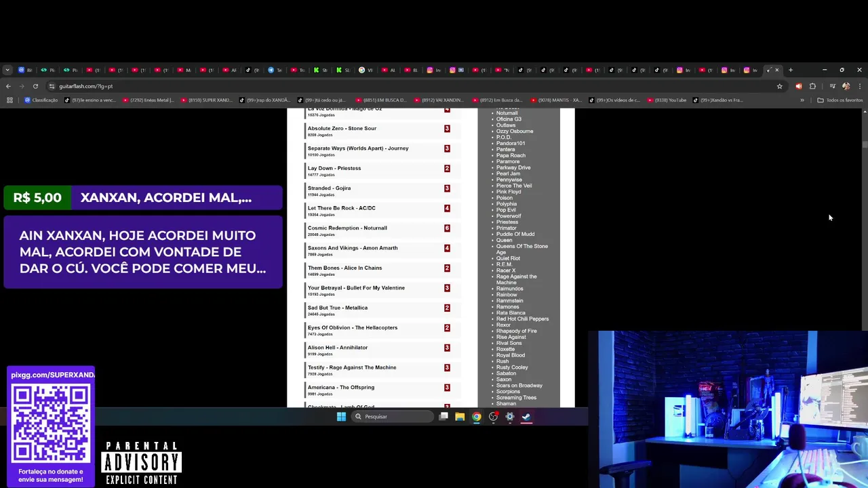Select song Absolute Zero - Stone Sour
The image size is (868, 488).
342,128
